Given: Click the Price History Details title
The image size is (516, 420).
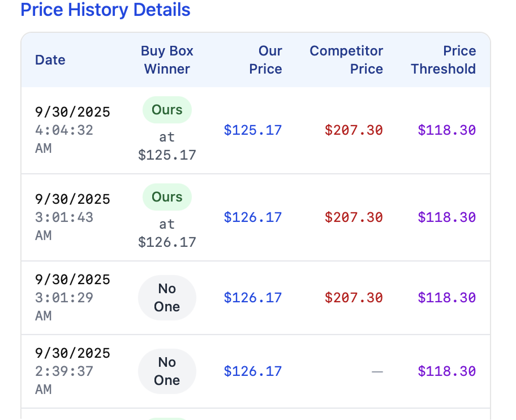Looking at the screenshot, I should pyautogui.click(x=105, y=10).
